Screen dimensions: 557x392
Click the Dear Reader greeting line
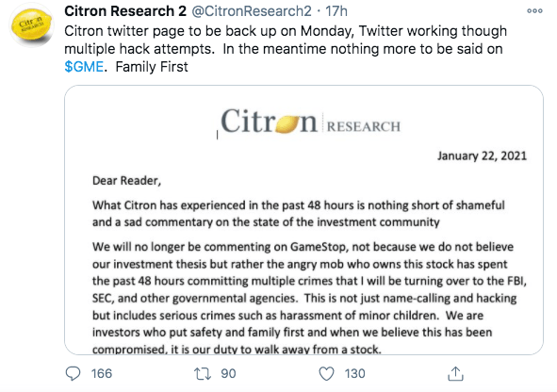pos(127,181)
